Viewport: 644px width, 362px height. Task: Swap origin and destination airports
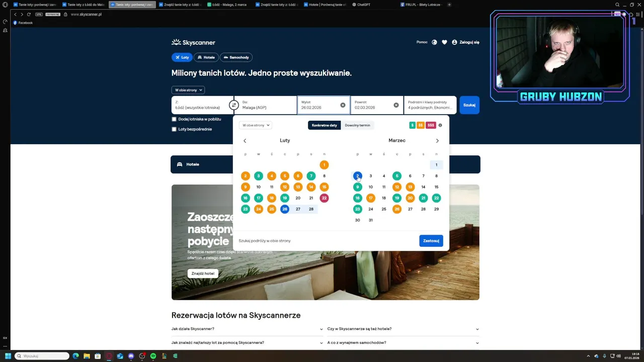tap(233, 105)
